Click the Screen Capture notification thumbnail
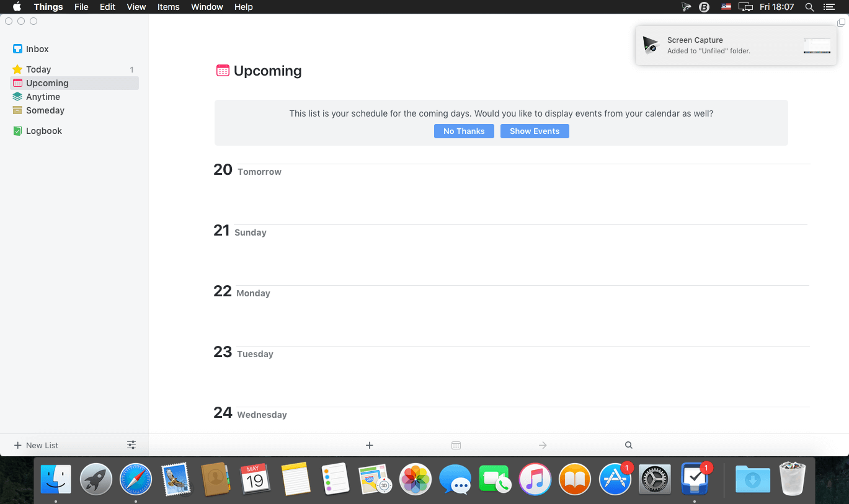The width and height of the screenshot is (849, 504). click(817, 45)
